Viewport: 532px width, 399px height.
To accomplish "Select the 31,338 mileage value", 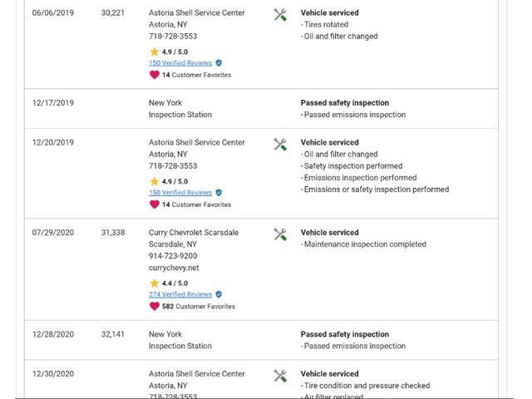I will click(x=113, y=233).
